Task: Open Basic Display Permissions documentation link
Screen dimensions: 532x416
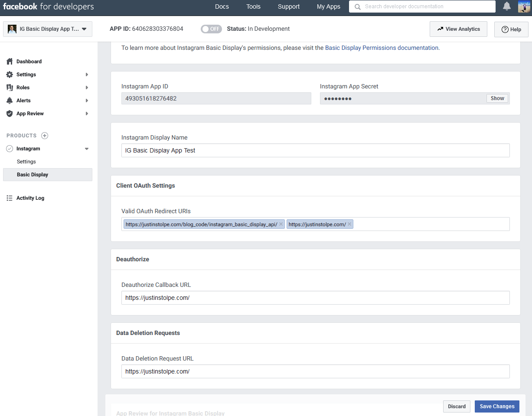Action: [382, 48]
